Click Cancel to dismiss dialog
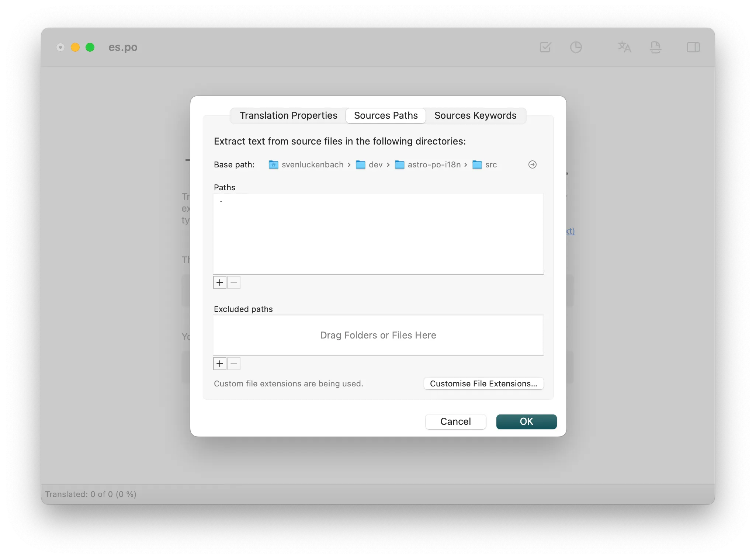The width and height of the screenshot is (756, 559). pyautogui.click(x=455, y=421)
